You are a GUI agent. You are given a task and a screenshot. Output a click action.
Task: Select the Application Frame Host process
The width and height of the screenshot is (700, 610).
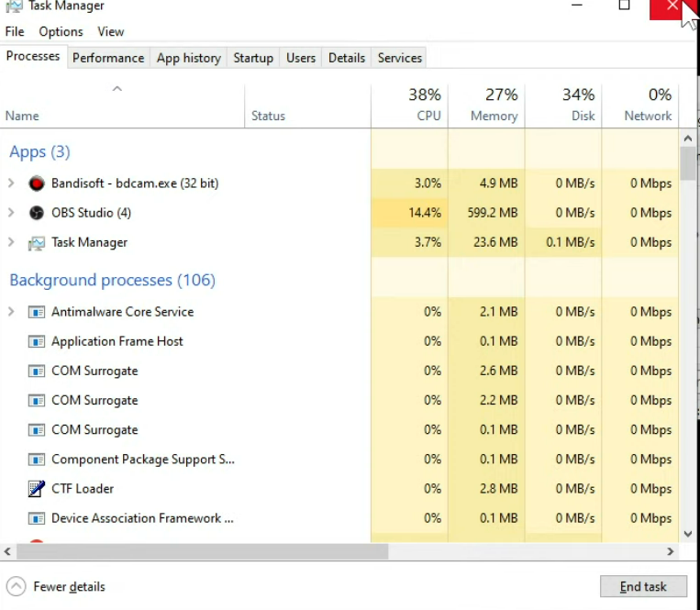(117, 341)
